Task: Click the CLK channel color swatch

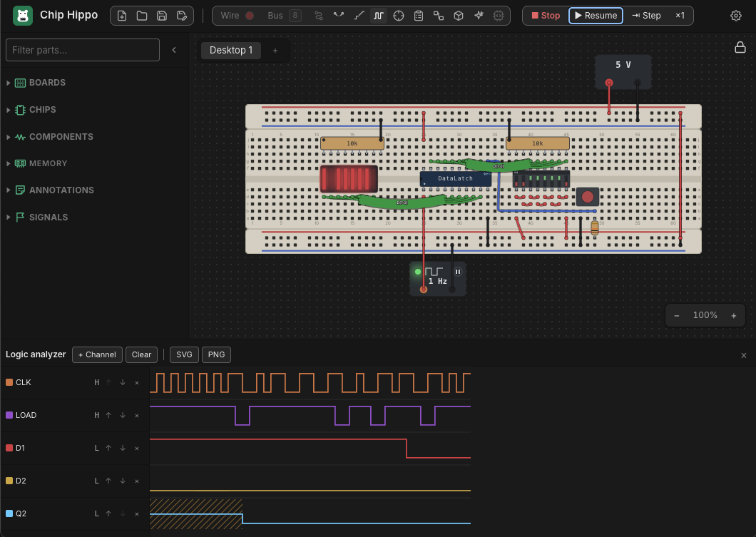Action: 9,382
